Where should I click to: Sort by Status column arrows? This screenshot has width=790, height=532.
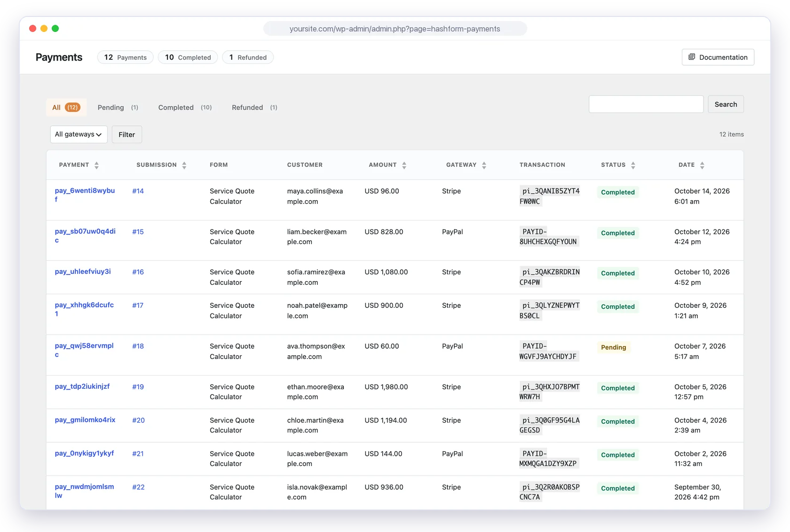click(633, 165)
